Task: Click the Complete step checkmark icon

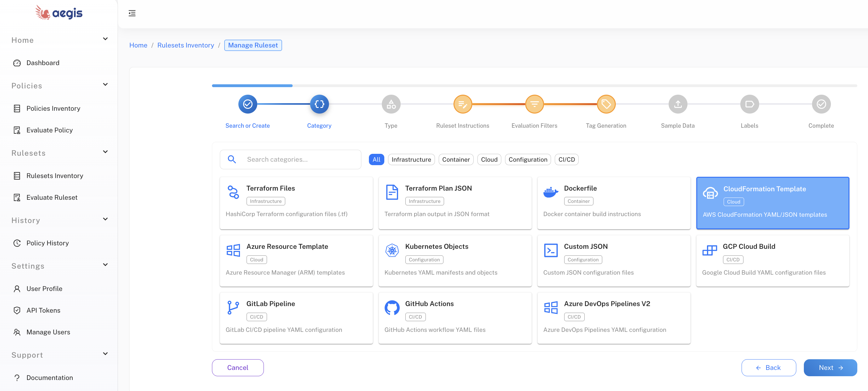Action: click(x=821, y=104)
